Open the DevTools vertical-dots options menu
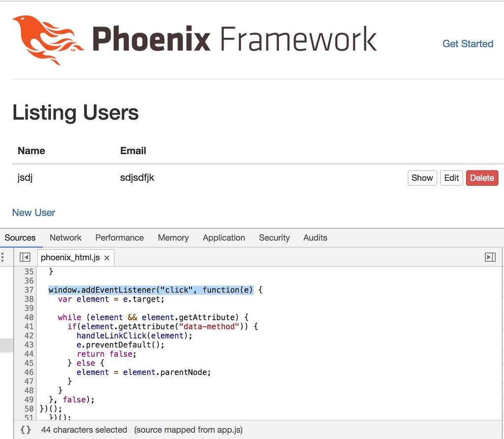Image resolution: width=504 pixels, height=439 pixels. (x=2, y=257)
